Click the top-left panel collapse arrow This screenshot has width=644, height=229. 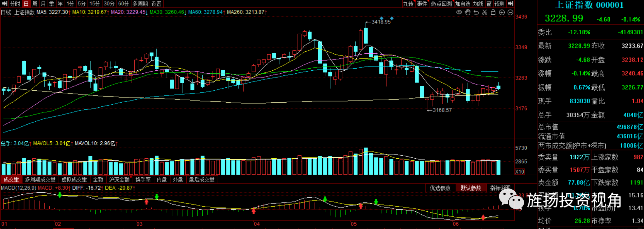[x=4, y=4]
